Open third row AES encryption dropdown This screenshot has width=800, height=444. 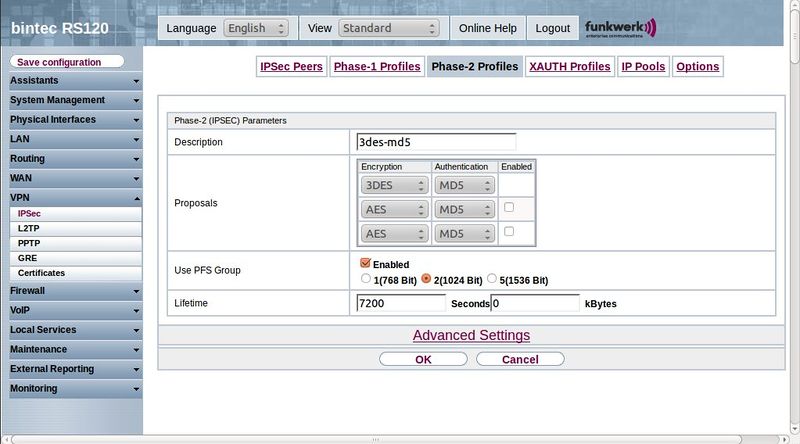[394, 234]
